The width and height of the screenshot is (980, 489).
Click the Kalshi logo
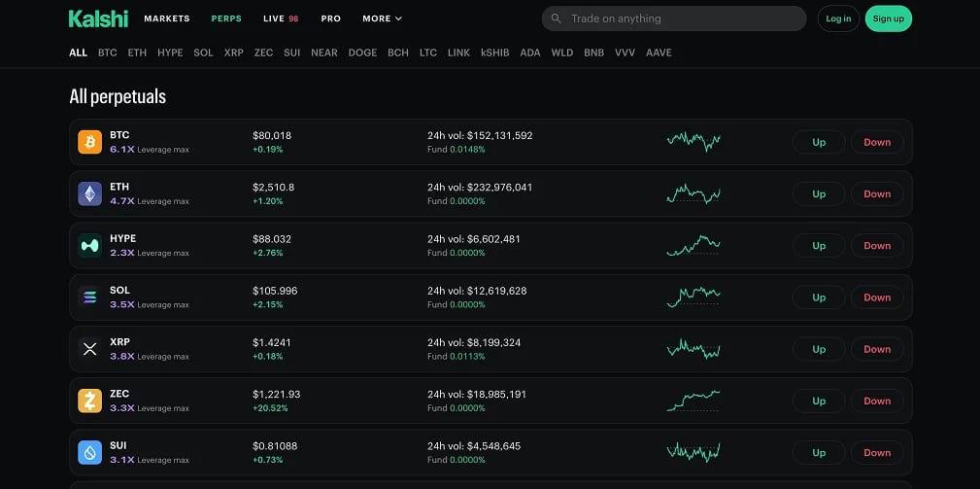point(98,18)
